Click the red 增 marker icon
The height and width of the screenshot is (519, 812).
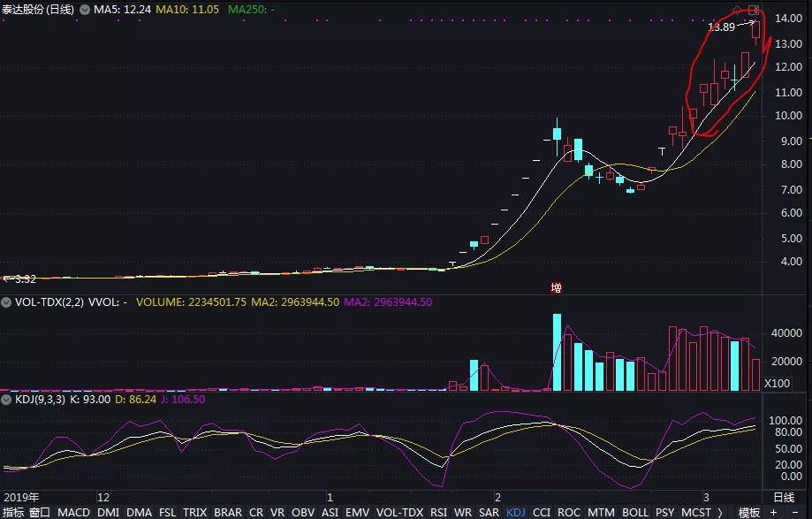tap(556, 287)
